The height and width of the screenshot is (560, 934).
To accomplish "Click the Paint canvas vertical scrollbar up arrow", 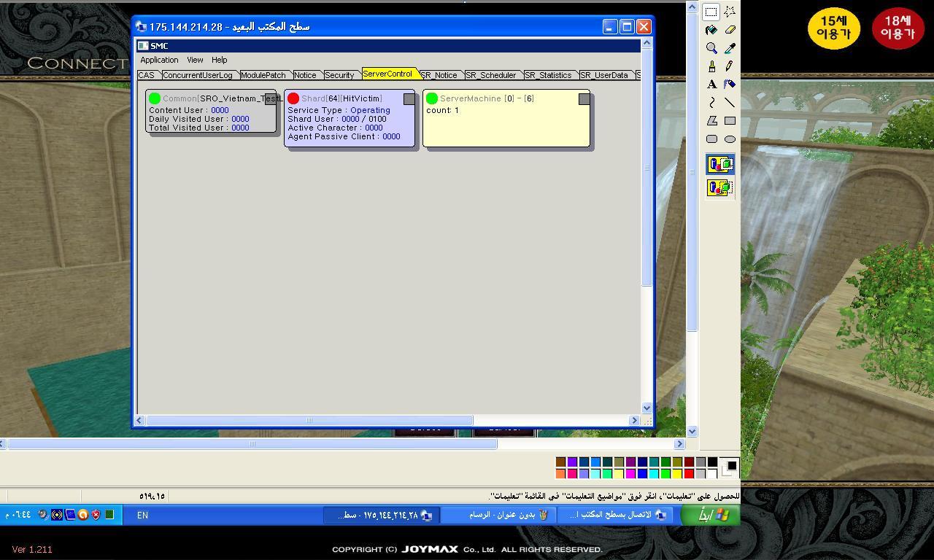I will [x=692, y=7].
